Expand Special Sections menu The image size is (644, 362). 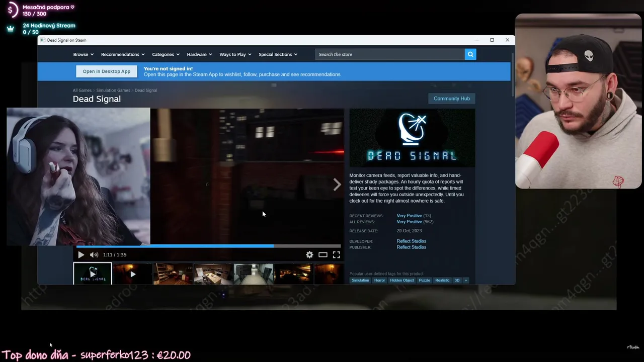(x=278, y=54)
